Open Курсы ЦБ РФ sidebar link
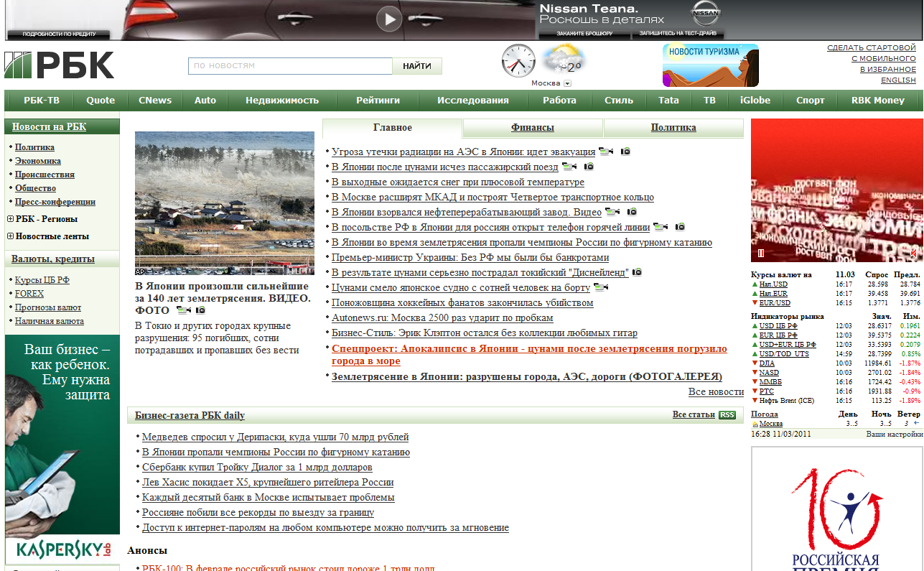 coord(42,280)
